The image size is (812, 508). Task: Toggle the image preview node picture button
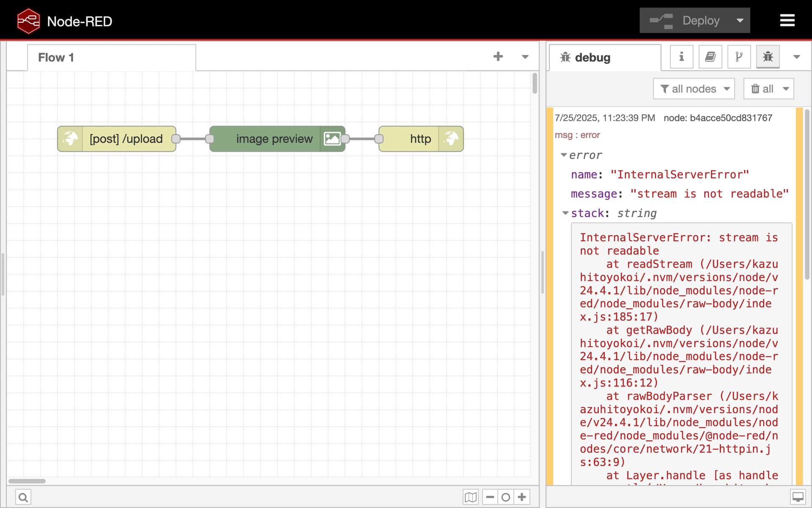pos(332,138)
